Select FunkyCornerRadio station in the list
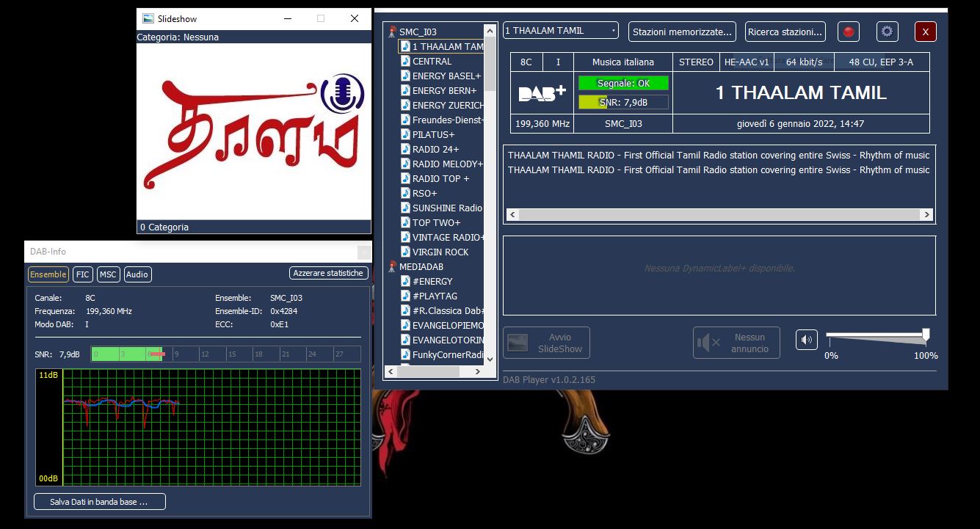 pyautogui.click(x=448, y=354)
